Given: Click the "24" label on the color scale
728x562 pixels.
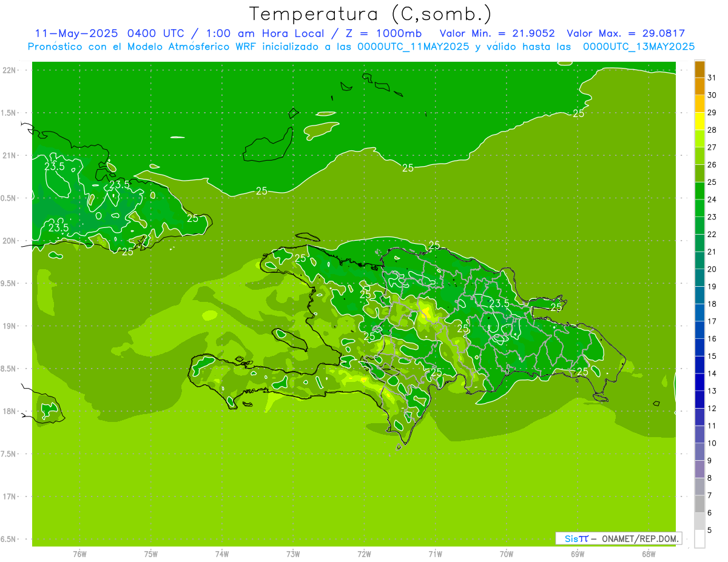Looking at the screenshot, I should tap(712, 199).
